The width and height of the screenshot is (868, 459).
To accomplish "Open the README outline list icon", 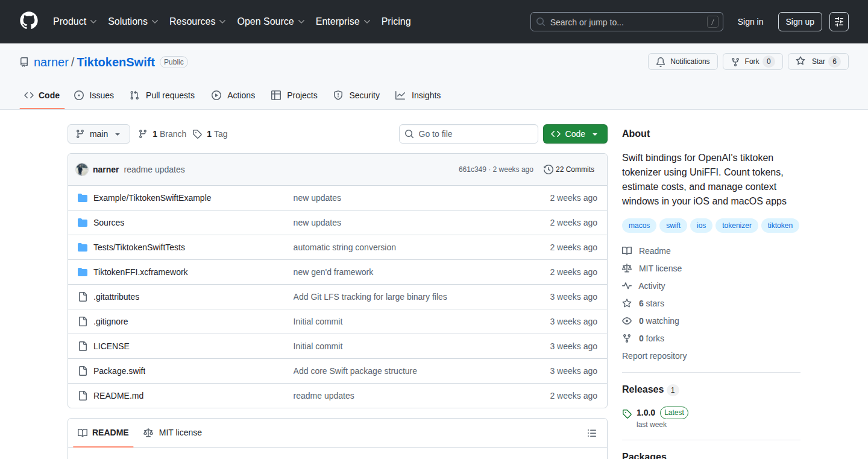I will (x=592, y=433).
